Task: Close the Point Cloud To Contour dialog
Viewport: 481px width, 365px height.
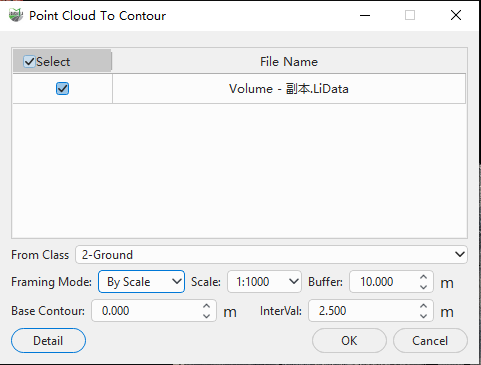Action: pyautogui.click(x=456, y=15)
